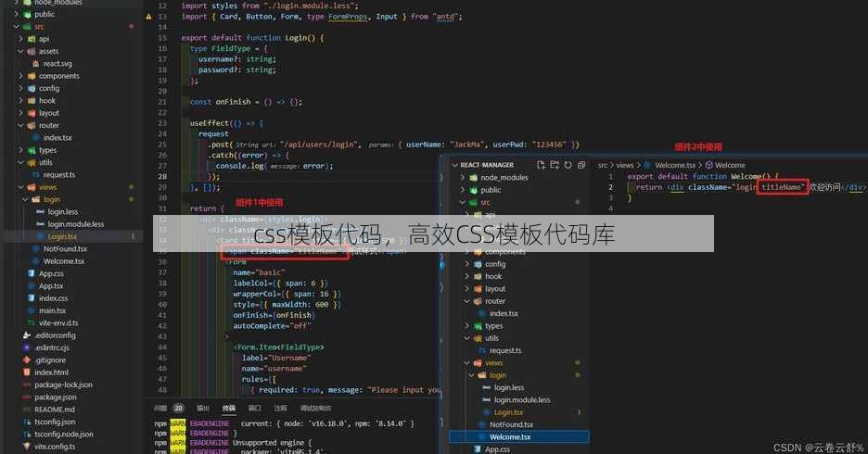This screenshot has height=454, width=868.
Task: Collapse the assets folder chevron
Action: [x=20, y=51]
